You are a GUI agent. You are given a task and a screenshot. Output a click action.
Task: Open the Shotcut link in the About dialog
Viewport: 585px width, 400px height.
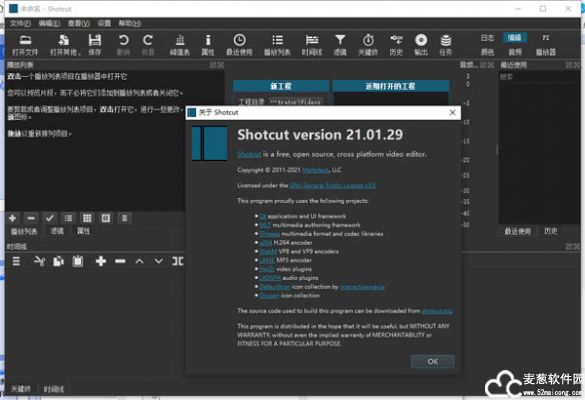(249, 154)
